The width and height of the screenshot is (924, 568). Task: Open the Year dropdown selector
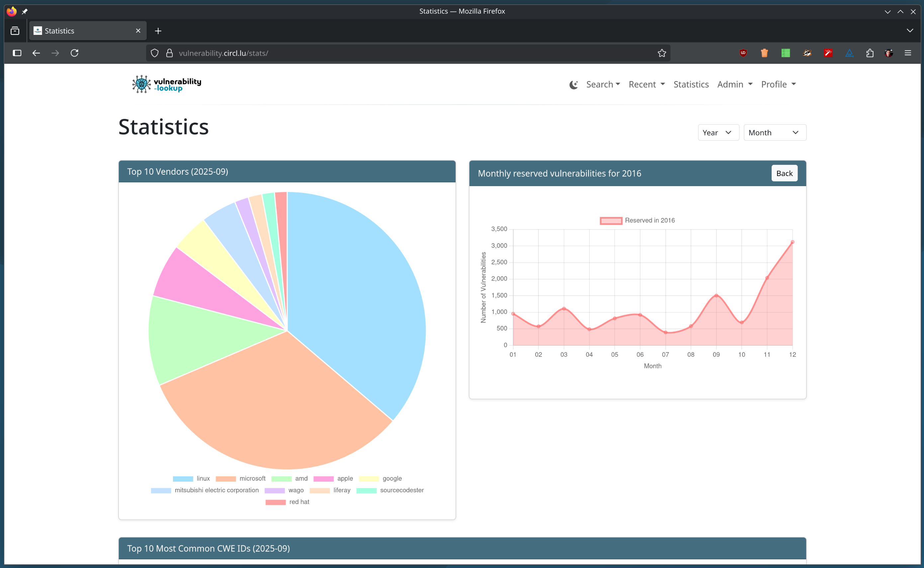pos(718,132)
